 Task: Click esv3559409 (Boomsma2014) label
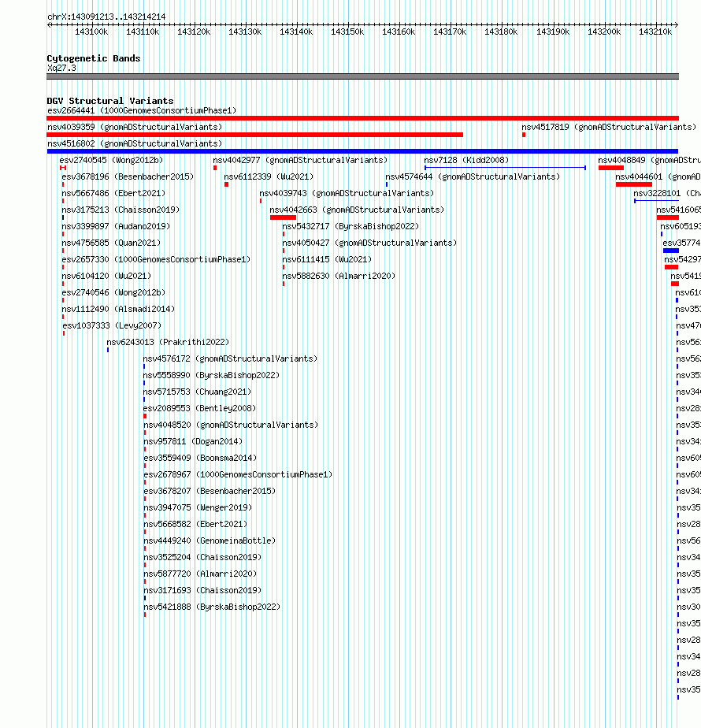200,459
